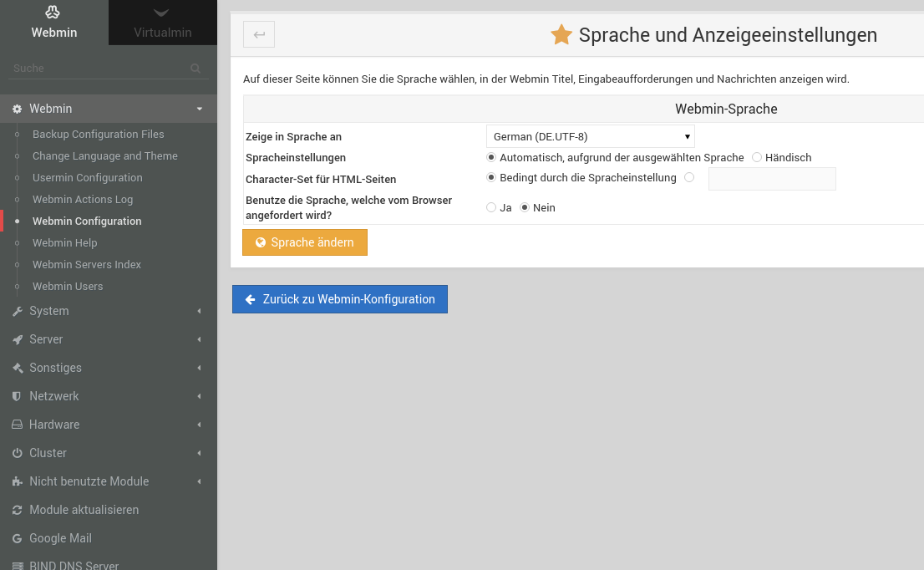Click the Google Mail icon in sidebar
This screenshot has width=924, height=570.
pyautogui.click(x=17, y=538)
